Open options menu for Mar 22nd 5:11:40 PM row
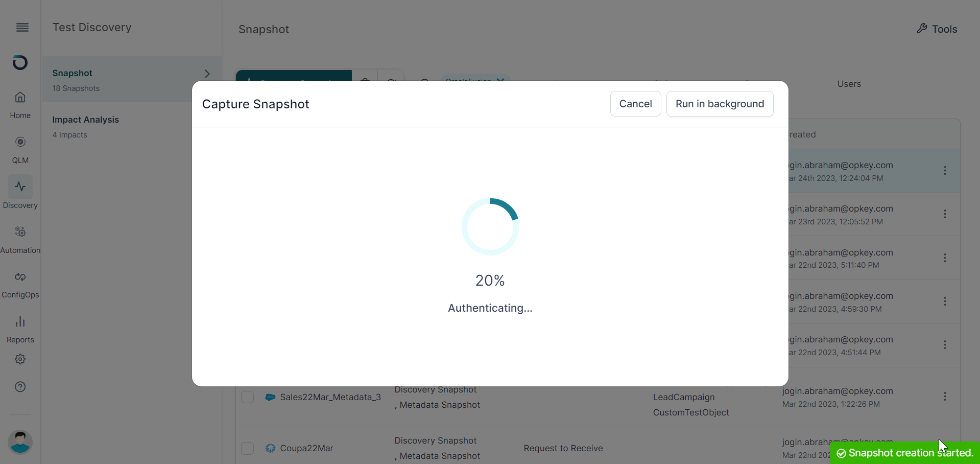The width and height of the screenshot is (980, 464). click(945, 258)
